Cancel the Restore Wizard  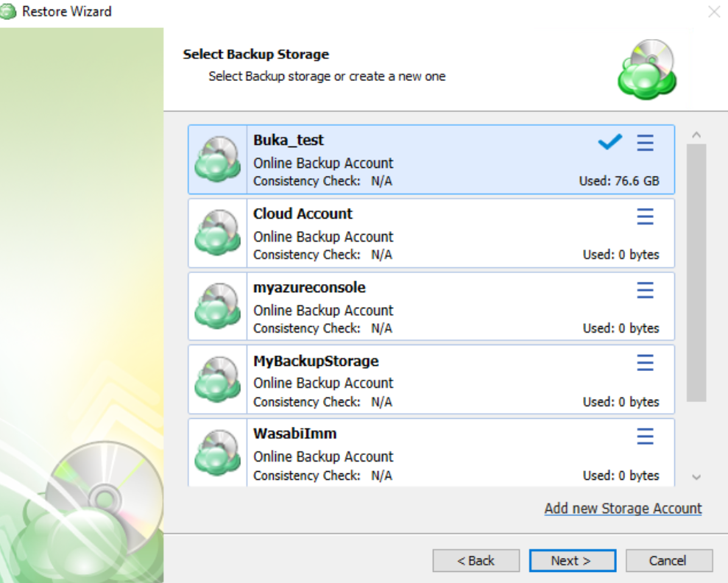pyautogui.click(x=669, y=561)
